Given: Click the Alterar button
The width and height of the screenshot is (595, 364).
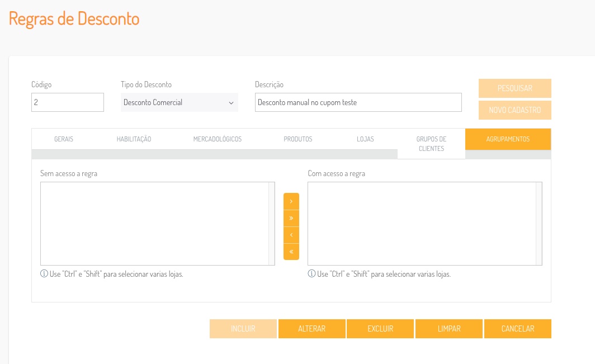Looking at the screenshot, I should 312,329.
